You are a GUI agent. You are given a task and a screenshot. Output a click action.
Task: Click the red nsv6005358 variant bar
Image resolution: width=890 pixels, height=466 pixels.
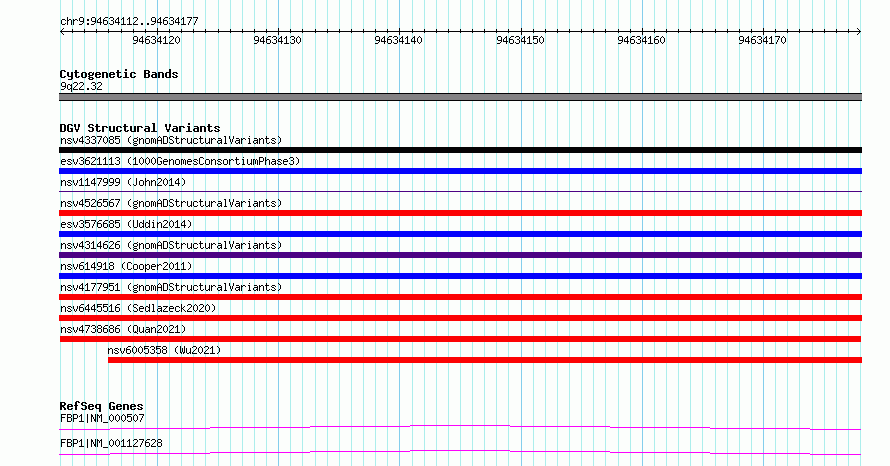tap(485, 360)
